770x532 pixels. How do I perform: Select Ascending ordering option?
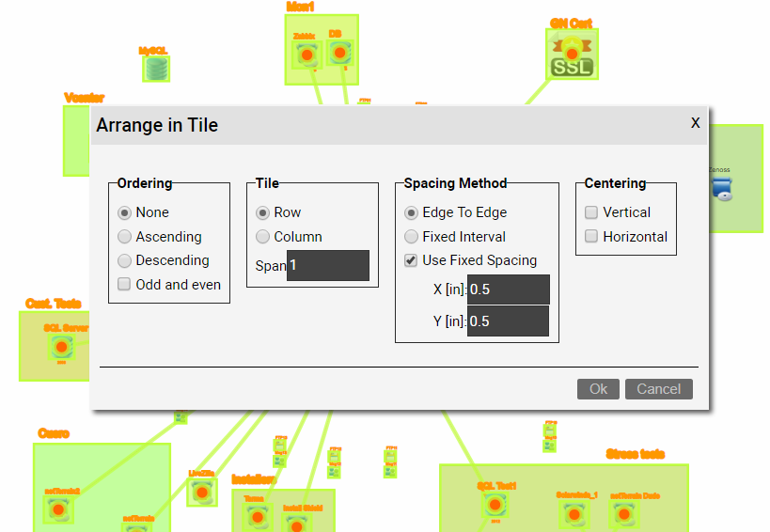(x=123, y=237)
